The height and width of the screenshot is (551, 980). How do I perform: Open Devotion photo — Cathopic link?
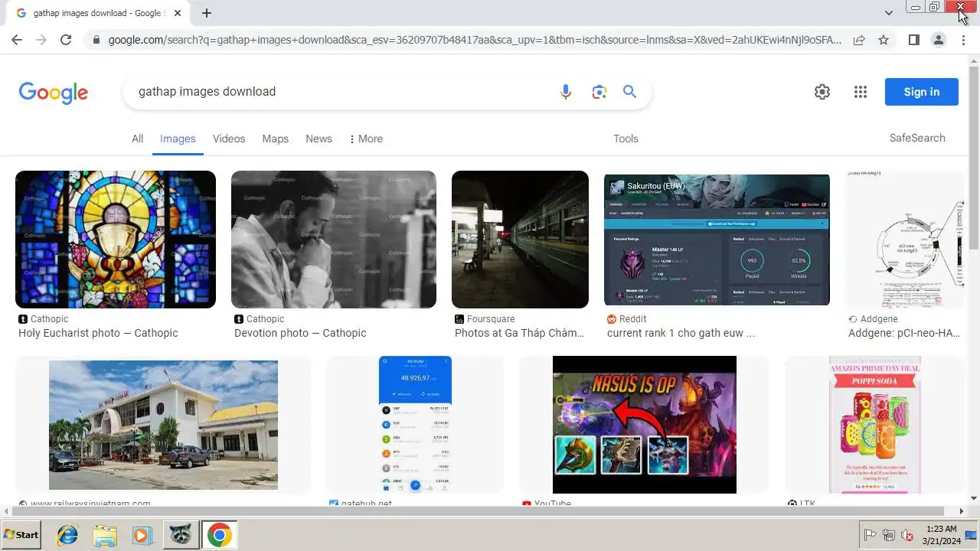point(300,333)
